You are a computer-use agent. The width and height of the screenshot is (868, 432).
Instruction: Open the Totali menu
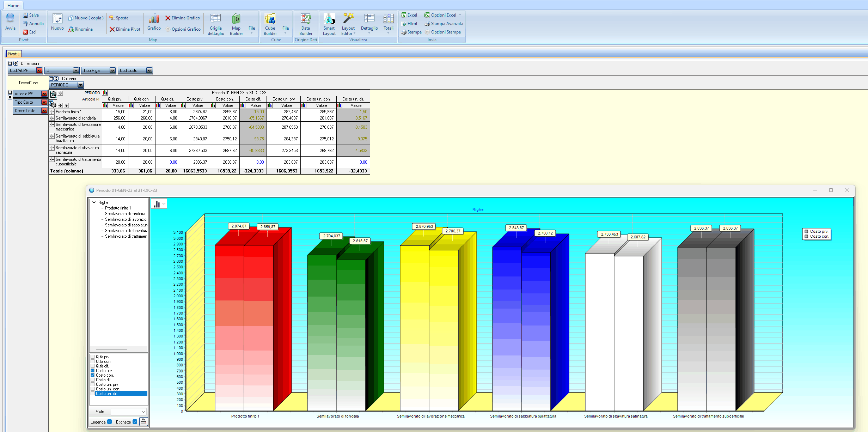[389, 24]
